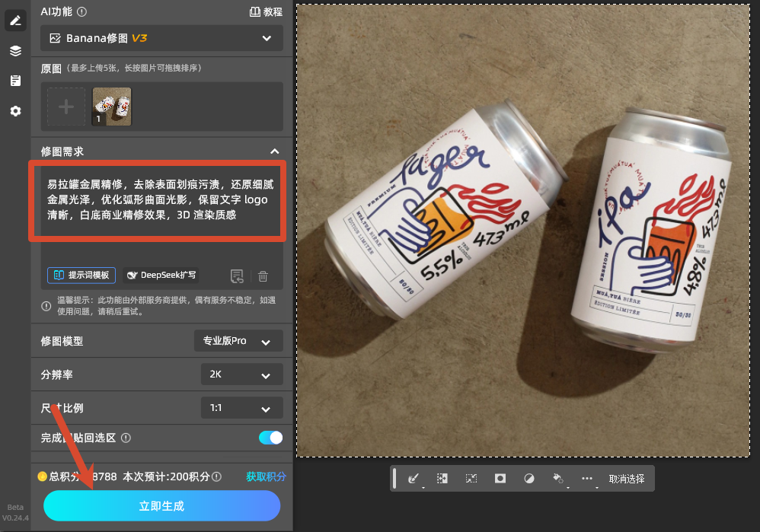Click the expand selection icon in taskbar

coord(442,479)
